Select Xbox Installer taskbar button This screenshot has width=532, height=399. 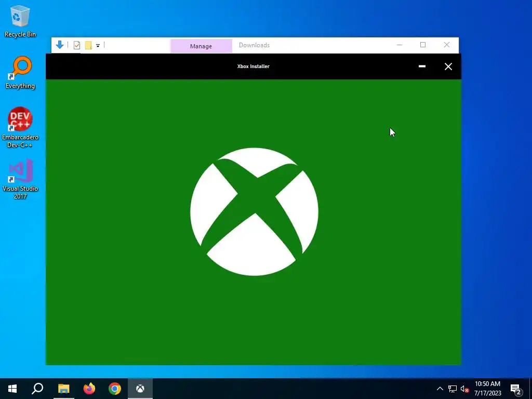click(x=140, y=389)
